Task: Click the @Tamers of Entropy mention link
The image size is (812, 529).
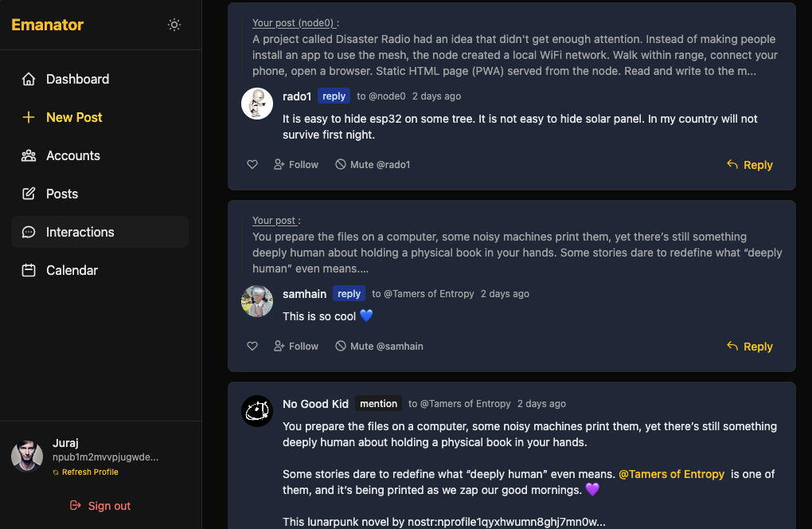Action: click(671, 474)
